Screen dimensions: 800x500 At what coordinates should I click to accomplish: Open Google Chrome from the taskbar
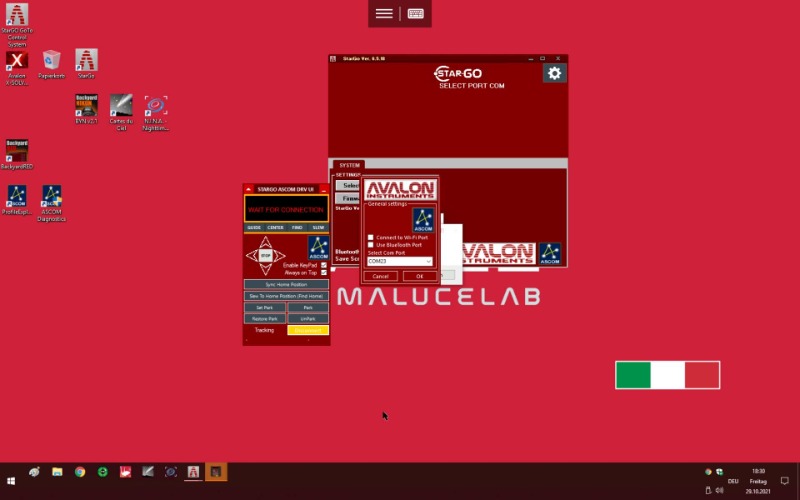pos(80,472)
